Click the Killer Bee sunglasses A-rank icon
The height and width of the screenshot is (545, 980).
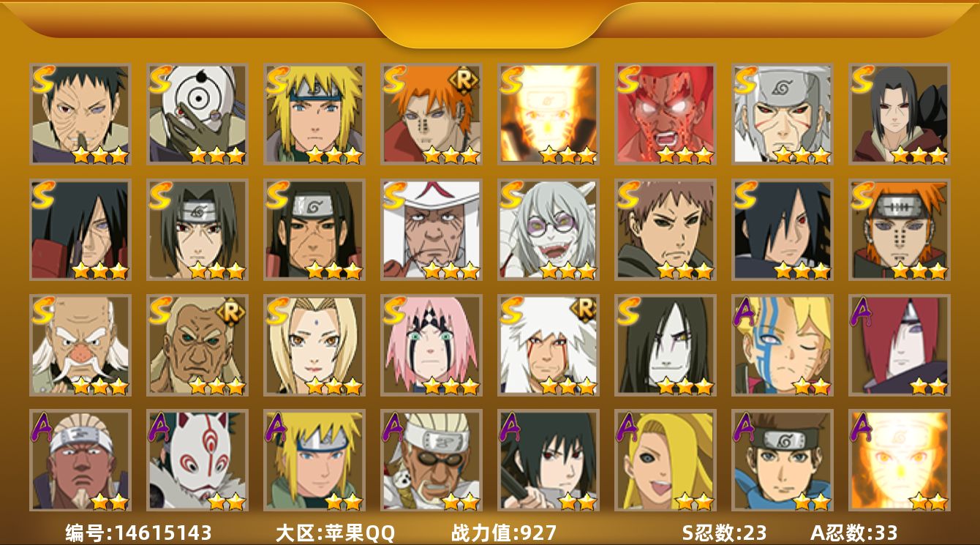431,460
